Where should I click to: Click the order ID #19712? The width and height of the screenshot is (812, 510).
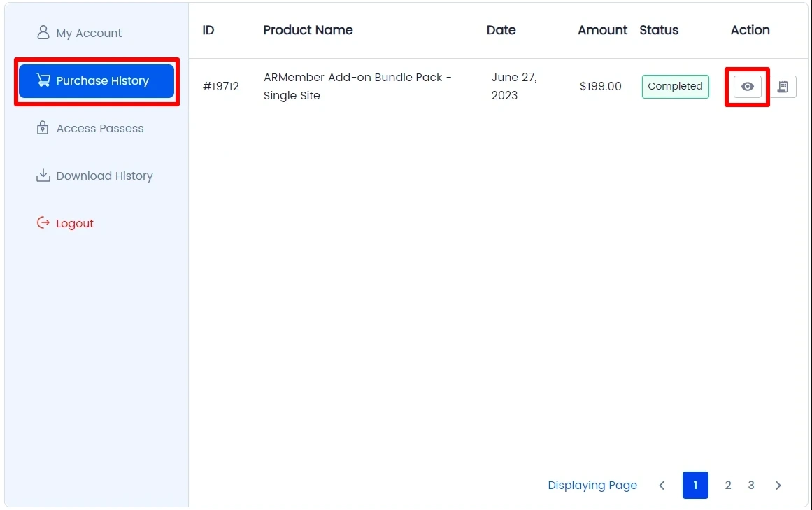[x=220, y=87]
